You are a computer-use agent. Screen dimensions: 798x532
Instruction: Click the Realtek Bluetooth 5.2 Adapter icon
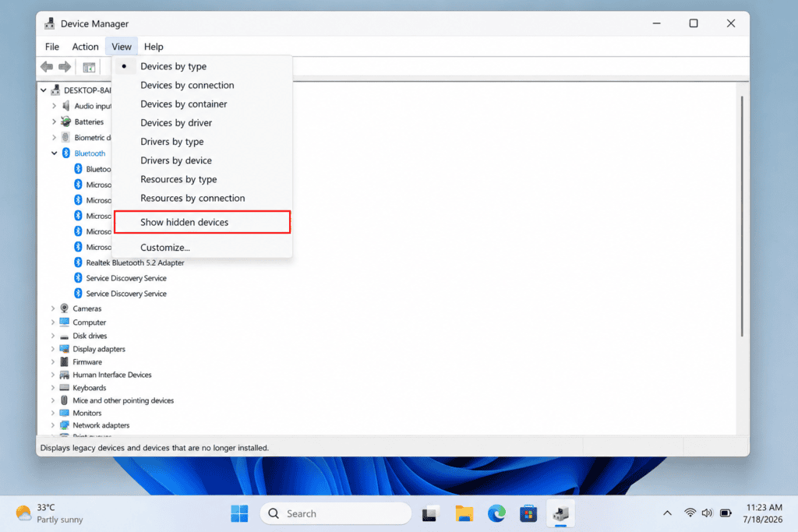(78, 262)
